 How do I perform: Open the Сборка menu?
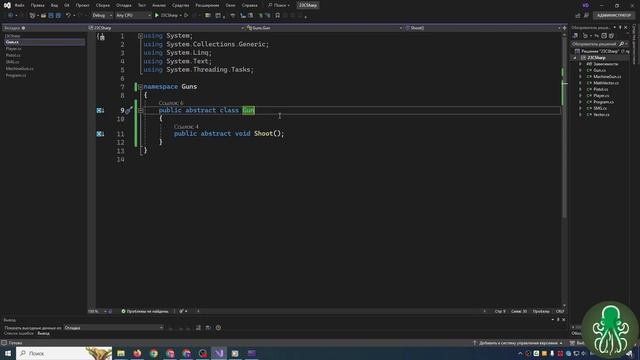coord(103,5)
